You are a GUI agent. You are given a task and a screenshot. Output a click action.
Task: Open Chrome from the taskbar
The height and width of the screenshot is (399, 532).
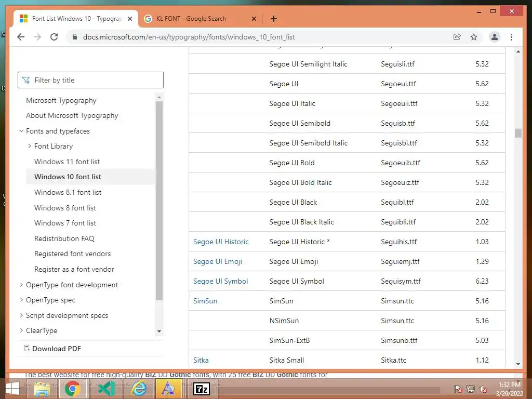tap(72, 389)
